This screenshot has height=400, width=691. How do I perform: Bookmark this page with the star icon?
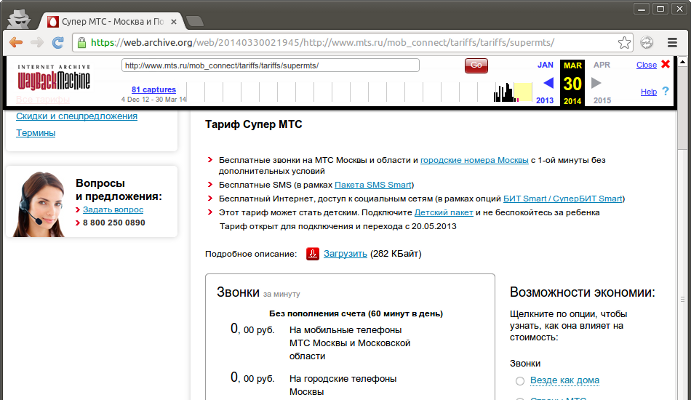624,43
